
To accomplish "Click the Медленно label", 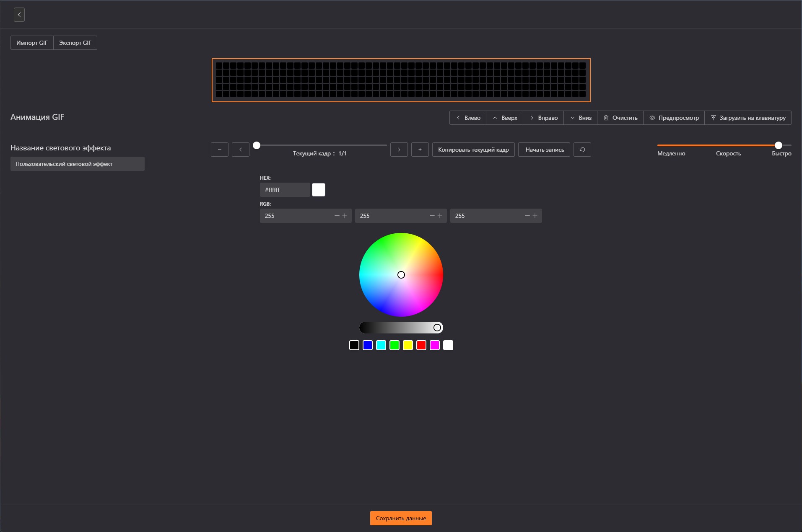I will (671, 154).
